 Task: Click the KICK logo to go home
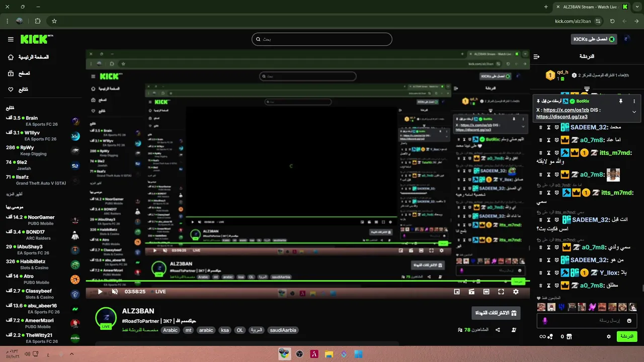click(36, 39)
